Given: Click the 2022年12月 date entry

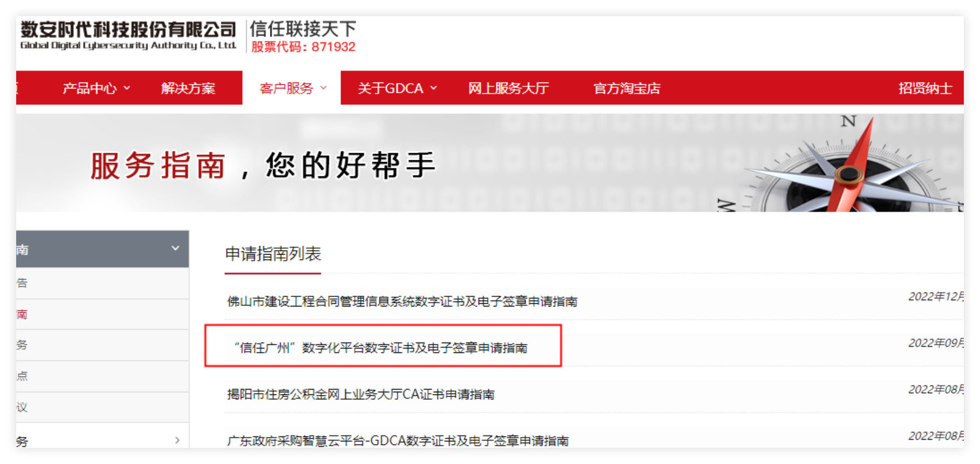Looking at the screenshot, I should click(x=936, y=297).
